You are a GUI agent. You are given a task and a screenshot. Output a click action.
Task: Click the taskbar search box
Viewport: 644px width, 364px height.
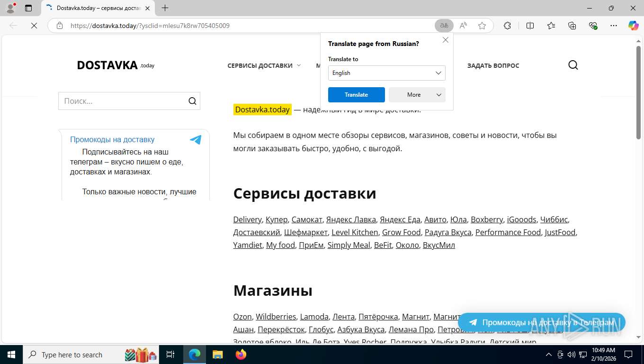coord(91,355)
